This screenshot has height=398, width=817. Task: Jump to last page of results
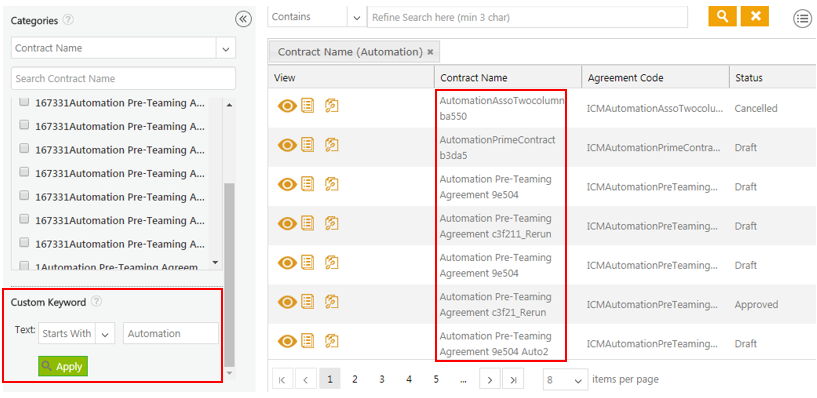[x=513, y=379]
